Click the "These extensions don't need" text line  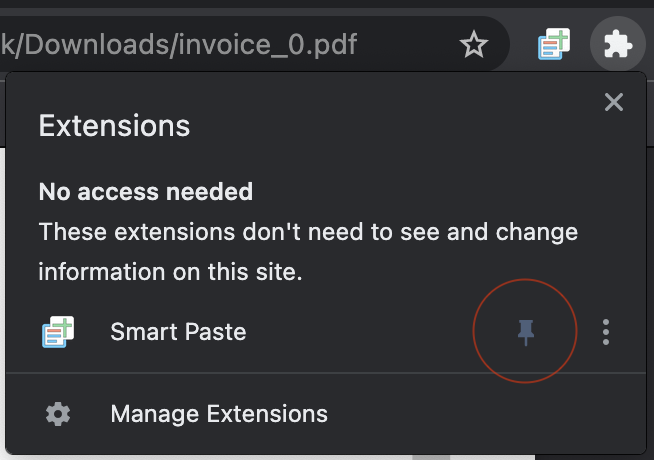click(308, 232)
